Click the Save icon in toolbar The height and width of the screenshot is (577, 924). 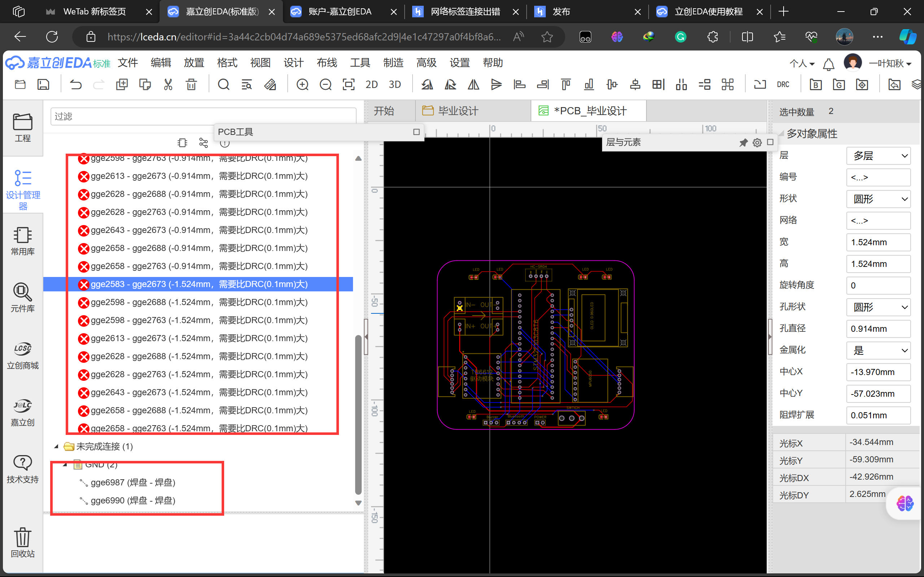click(x=43, y=84)
